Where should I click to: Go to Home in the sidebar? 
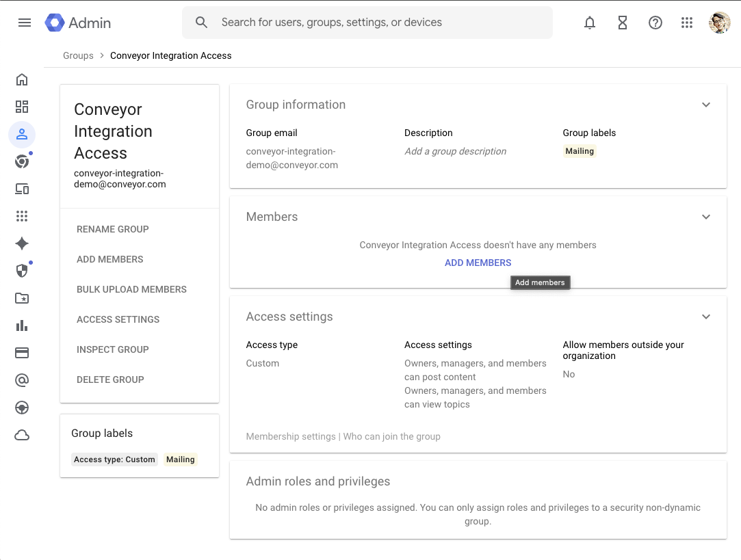22,79
